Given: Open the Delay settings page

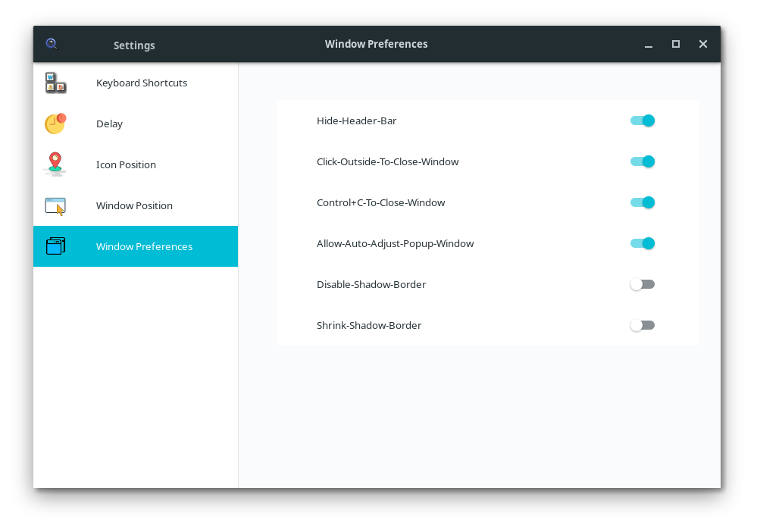Looking at the screenshot, I should click(x=136, y=124).
